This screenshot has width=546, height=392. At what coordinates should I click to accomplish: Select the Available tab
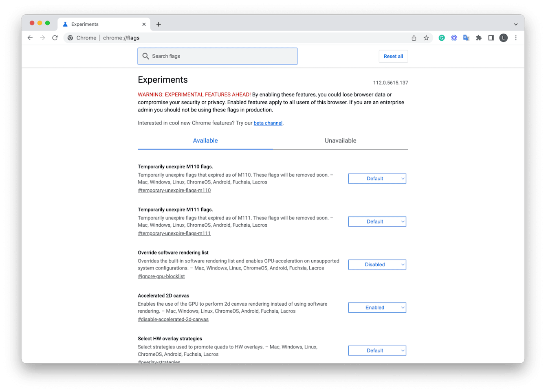pyautogui.click(x=205, y=141)
